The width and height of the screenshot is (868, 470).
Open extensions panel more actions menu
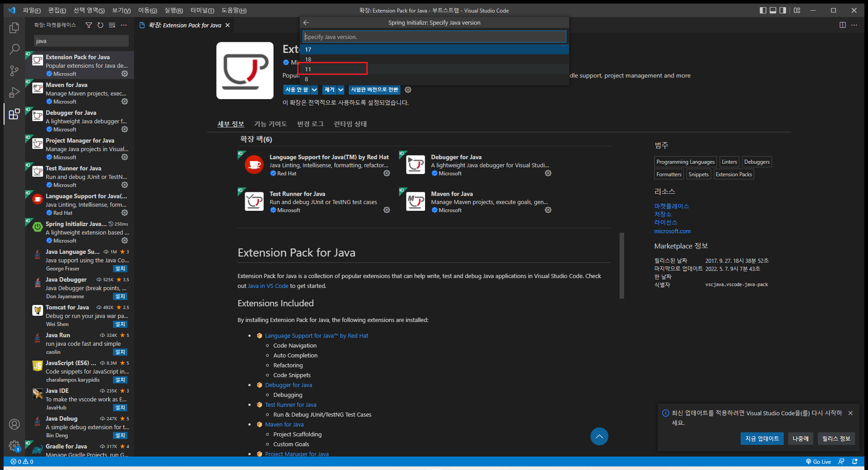pyautogui.click(x=124, y=25)
